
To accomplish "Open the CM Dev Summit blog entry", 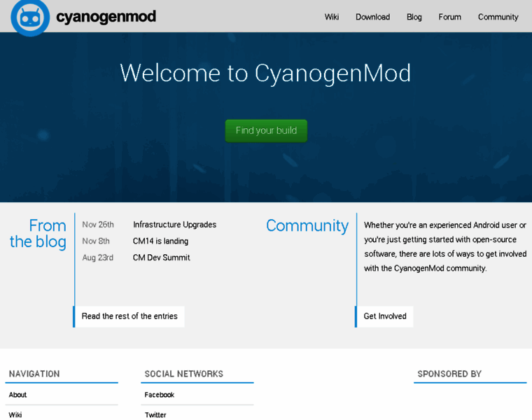I will [x=161, y=258].
